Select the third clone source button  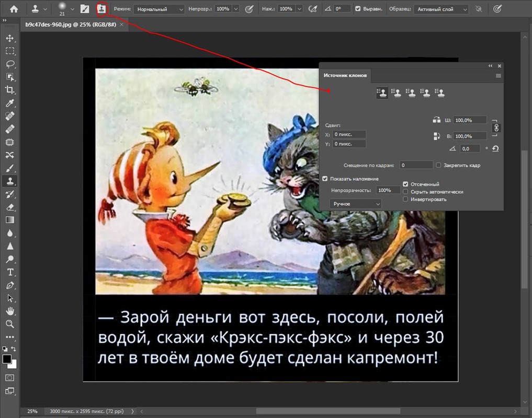tap(411, 92)
